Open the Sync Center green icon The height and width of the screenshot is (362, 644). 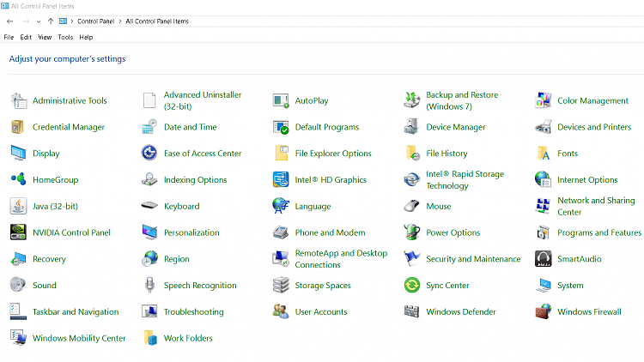point(412,285)
